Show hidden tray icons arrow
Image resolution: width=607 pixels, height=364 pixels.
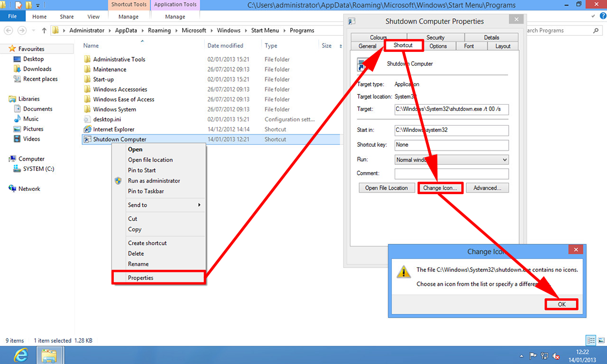(x=521, y=356)
